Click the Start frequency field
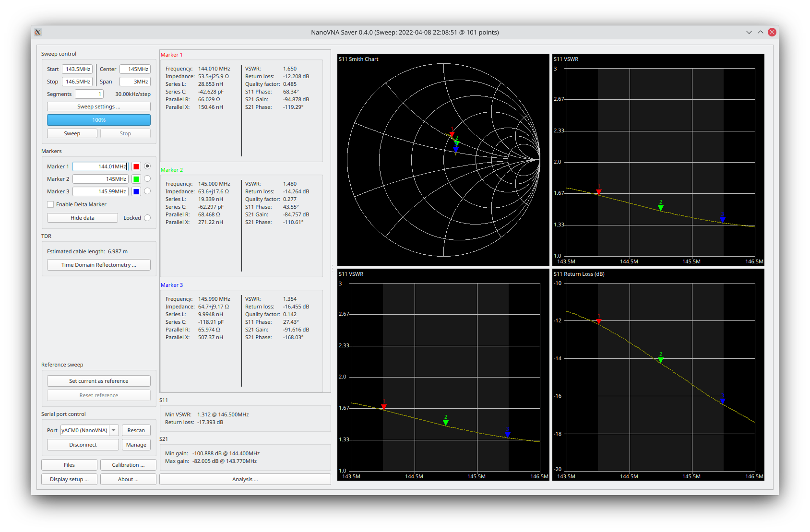This screenshot has height=532, width=810. tap(77, 69)
